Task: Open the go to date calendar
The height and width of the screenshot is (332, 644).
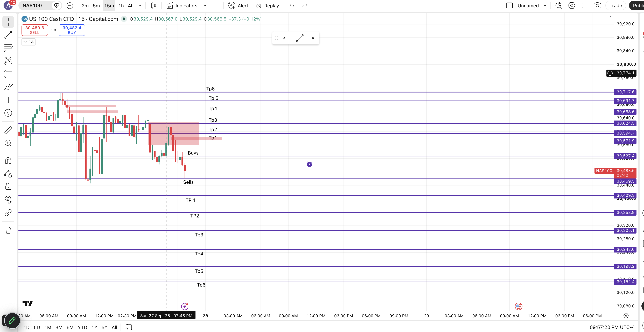Action: [129, 327]
